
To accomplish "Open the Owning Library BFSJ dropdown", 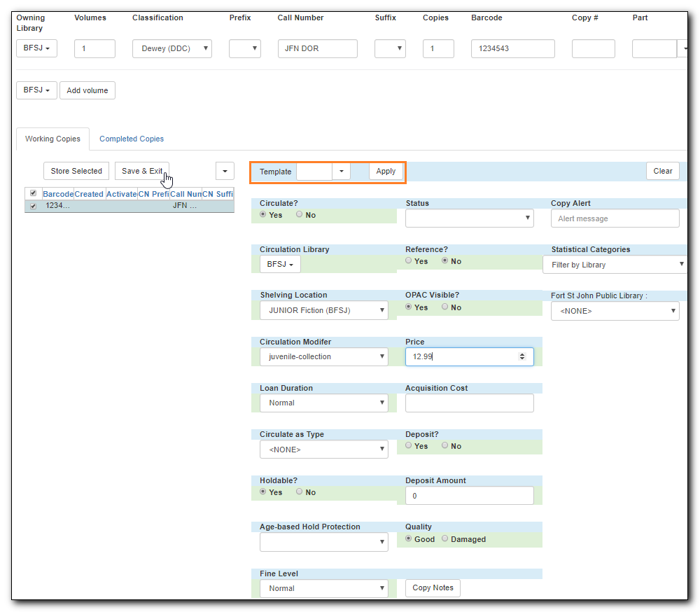I will coord(36,48).
